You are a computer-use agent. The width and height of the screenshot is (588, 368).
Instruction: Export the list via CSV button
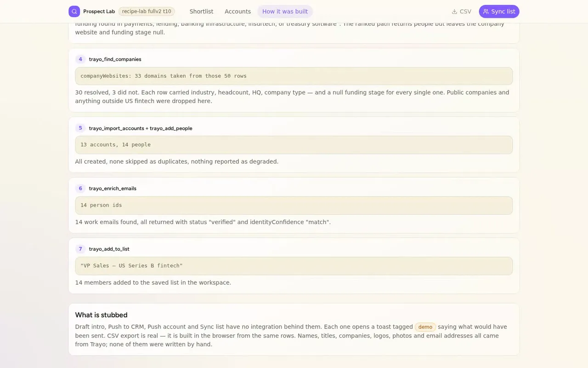pos(462,11)
